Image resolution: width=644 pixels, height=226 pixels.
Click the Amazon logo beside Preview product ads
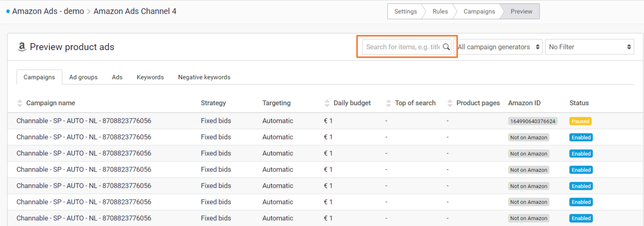point(22,47)
